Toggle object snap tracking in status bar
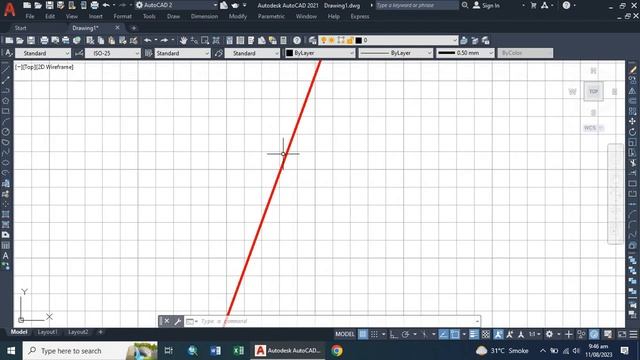Screen dimensions: 640x360 click(x=443, y=334)
